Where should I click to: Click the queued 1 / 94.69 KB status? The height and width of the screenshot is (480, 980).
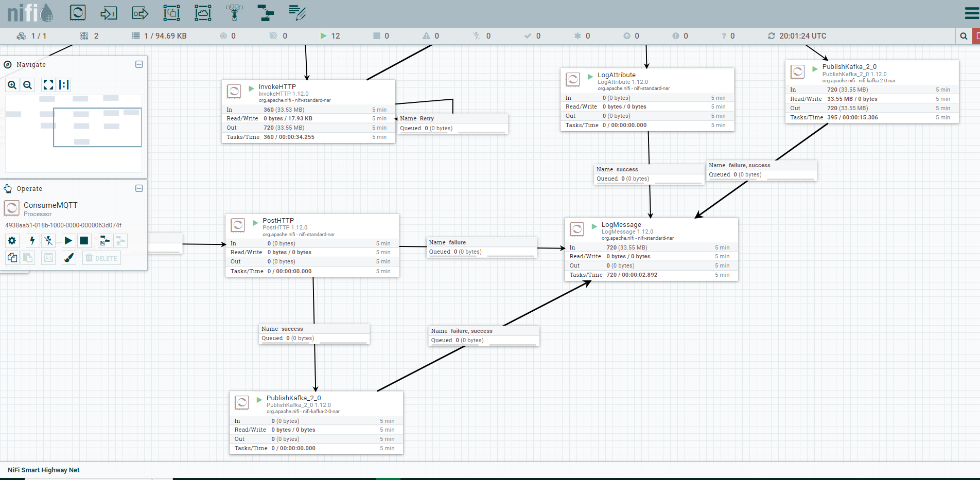coord(165,36)
